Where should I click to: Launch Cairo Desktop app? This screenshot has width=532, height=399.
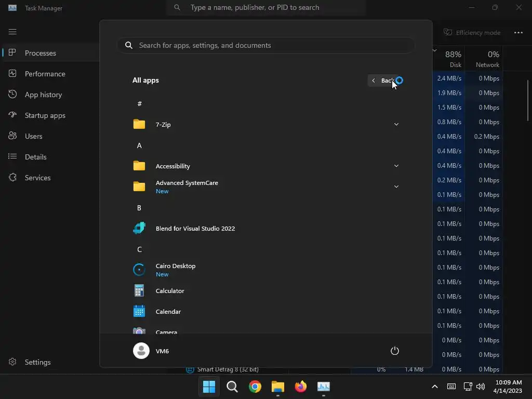pos(266,270)
